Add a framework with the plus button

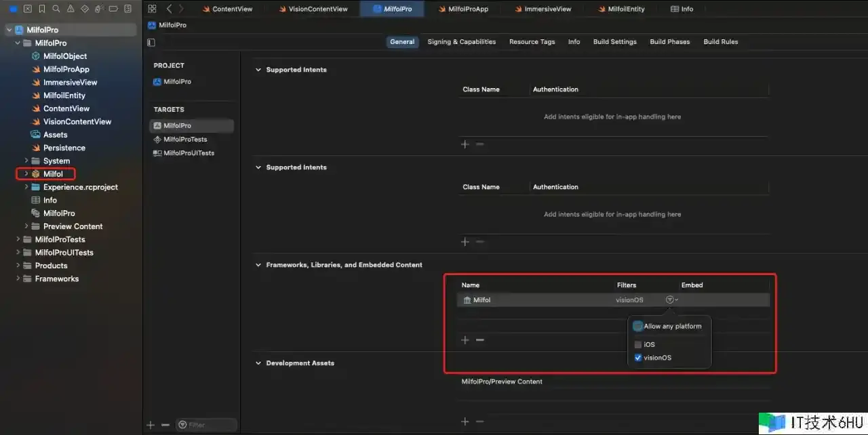coord(465,340)
